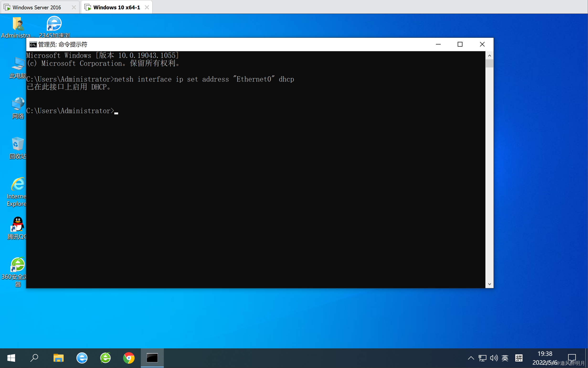Viewport: 588px width, 368px height.
Task: Open File Explorer from the taskbar
Action: coord(58,358)
